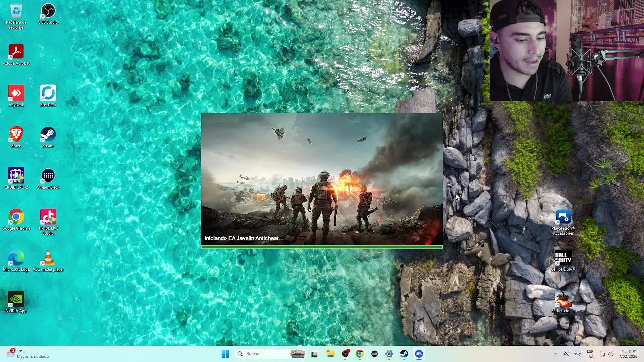Open the weather widget showing 18°C

(28, 354)
